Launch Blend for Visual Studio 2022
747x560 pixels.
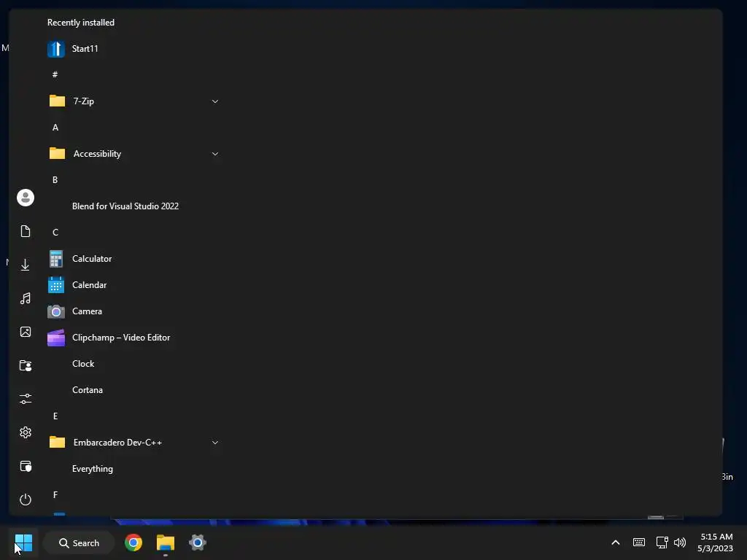pos(125,206)
